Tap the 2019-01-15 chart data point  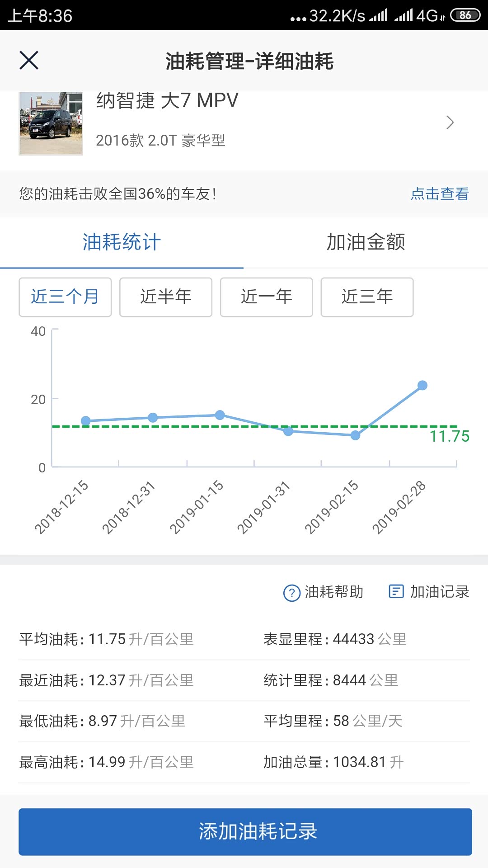click(x=220, y=415)
